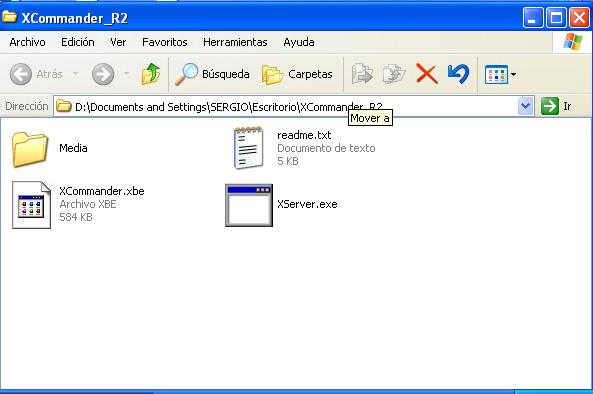Click the folder icon in title bar
This screenshot has width=593, height=394.
click(x=9, y=17)
